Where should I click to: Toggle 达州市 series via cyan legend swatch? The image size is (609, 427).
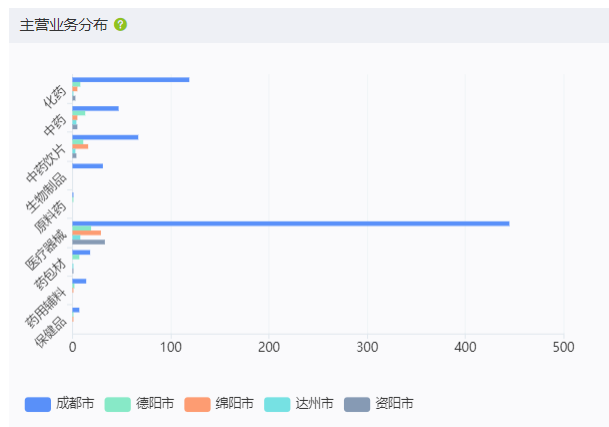pyautogui.click(x=277, y=404)
